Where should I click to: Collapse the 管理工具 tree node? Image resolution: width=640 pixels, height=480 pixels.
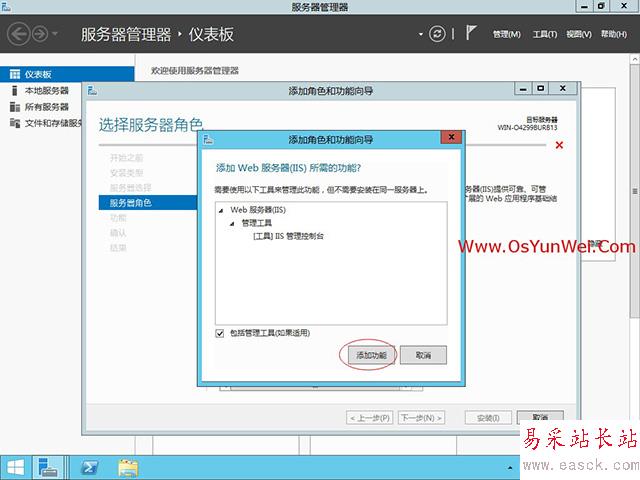pos(232,224)
